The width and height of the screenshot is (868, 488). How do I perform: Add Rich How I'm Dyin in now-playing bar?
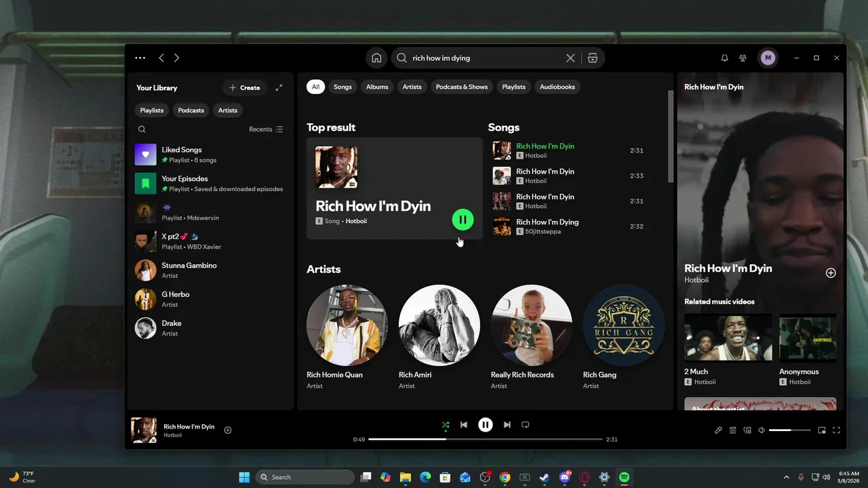coord(228,430)
